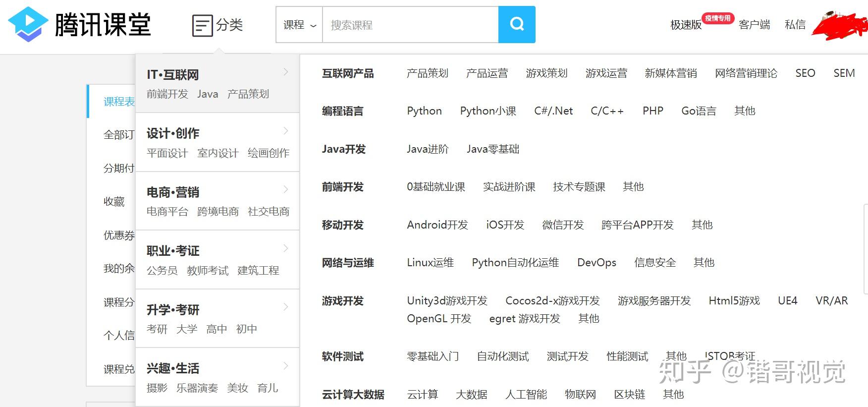
Task: Click the SEO course link
Action: (x=805, y=73)
